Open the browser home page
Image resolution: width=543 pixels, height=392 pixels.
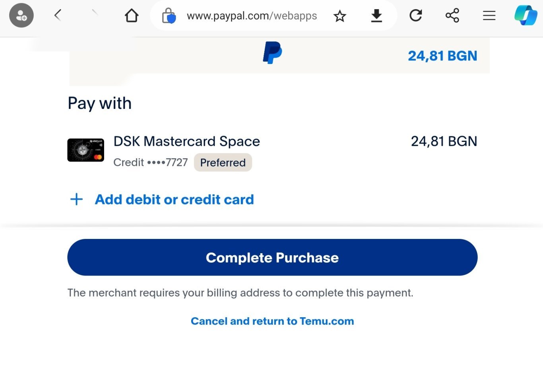click(132, 16)
